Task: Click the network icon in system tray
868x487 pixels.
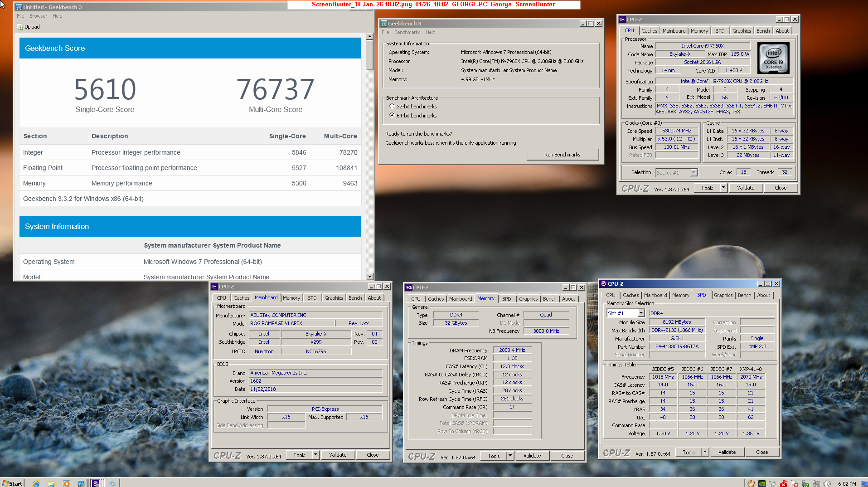Action: coord(816,483)
